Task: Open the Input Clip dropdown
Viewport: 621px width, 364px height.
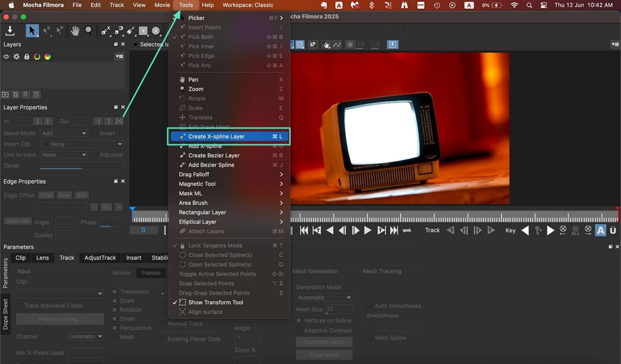Action: pos(60,293)
